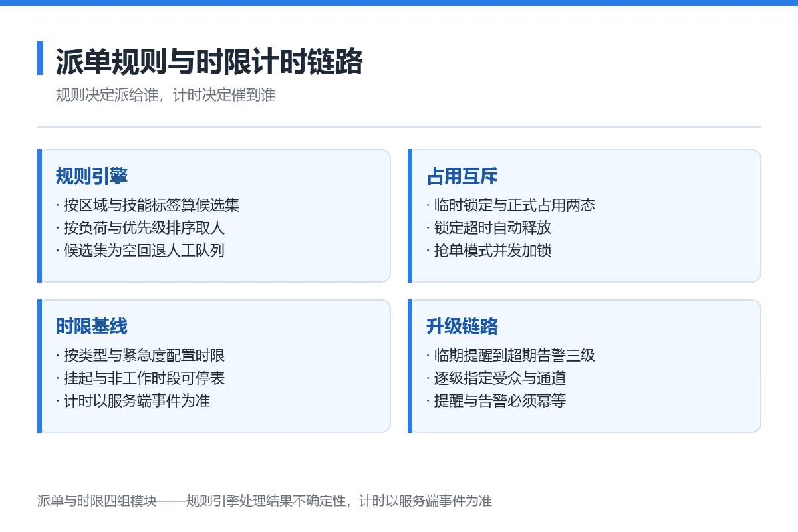Click the bullet 抢单模式并发加锁

tap(489, 250)
